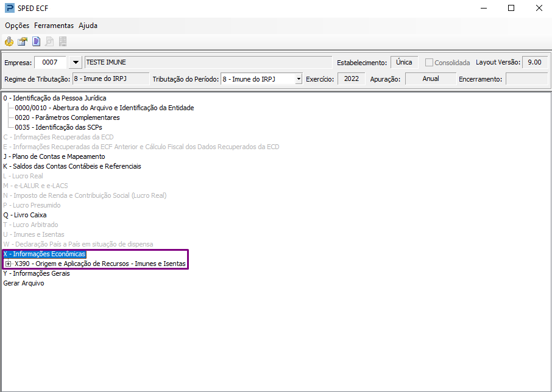
Task: Click the TESTE IMUNE company name field
Action: [208, 63]
